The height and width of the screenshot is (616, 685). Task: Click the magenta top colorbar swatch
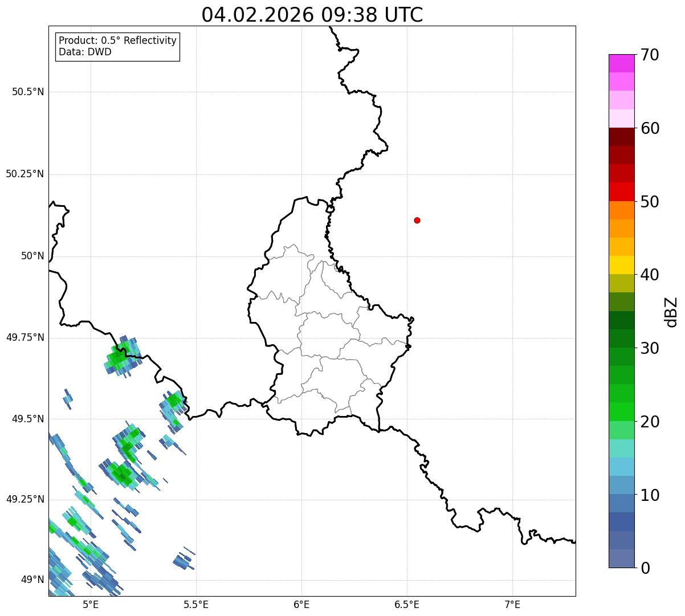click(x=621, y=63)
